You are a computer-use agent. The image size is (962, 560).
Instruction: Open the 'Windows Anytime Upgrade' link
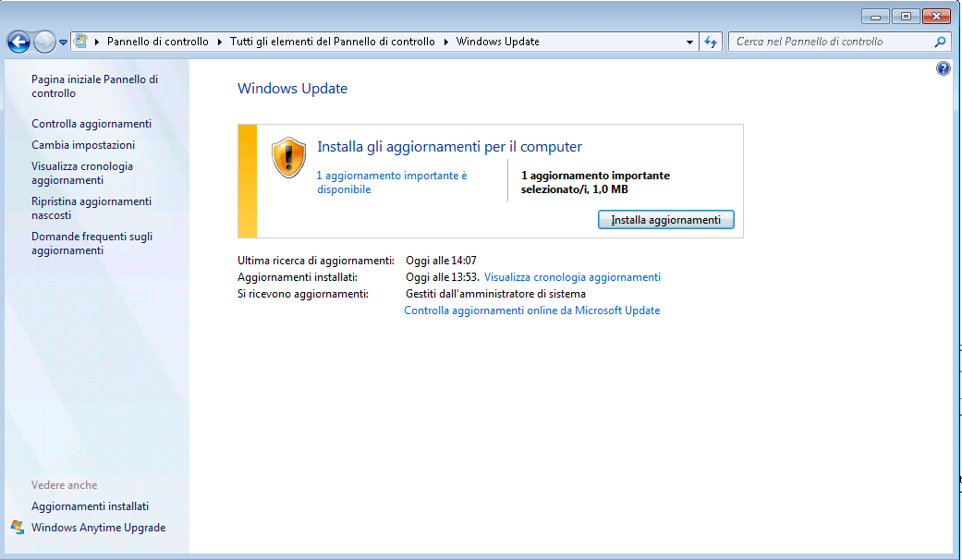pos(98,528)
